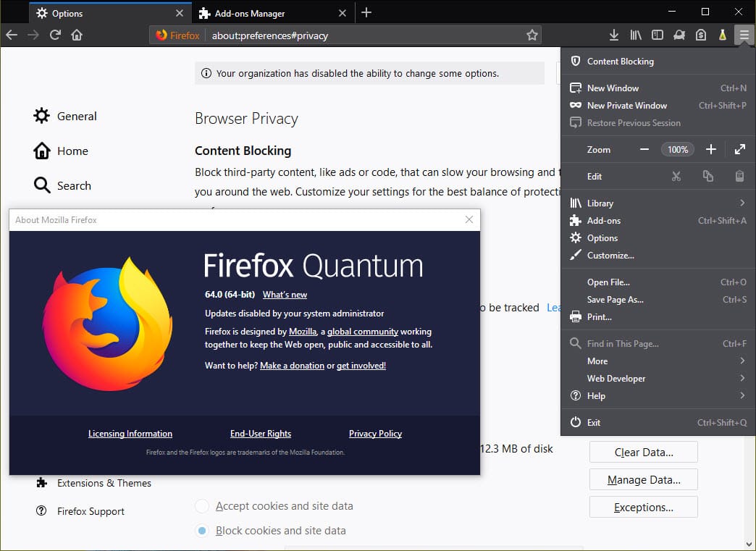The height and width of the screenshot is (551, 756).
Task: Open Home preferences via the house icon
Action: click(42, 151)
